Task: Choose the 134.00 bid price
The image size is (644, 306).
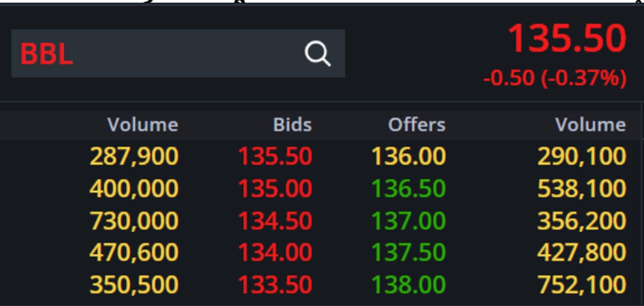Action: tap(275, 252)
